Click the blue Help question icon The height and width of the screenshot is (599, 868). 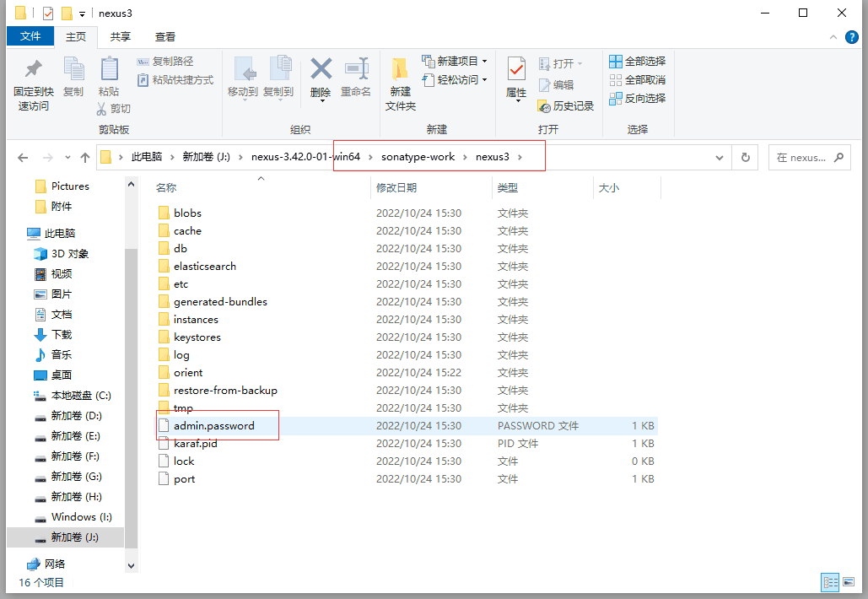pos(852,37)
